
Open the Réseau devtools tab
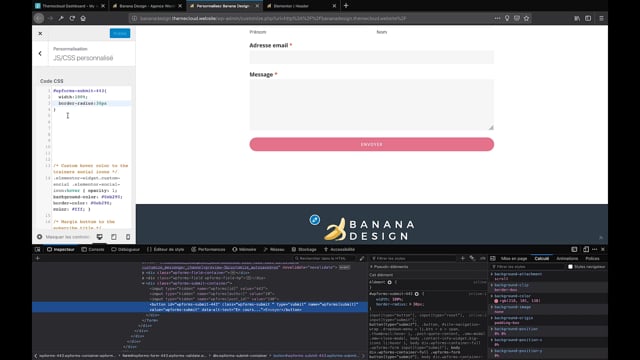tap(274, 249)
